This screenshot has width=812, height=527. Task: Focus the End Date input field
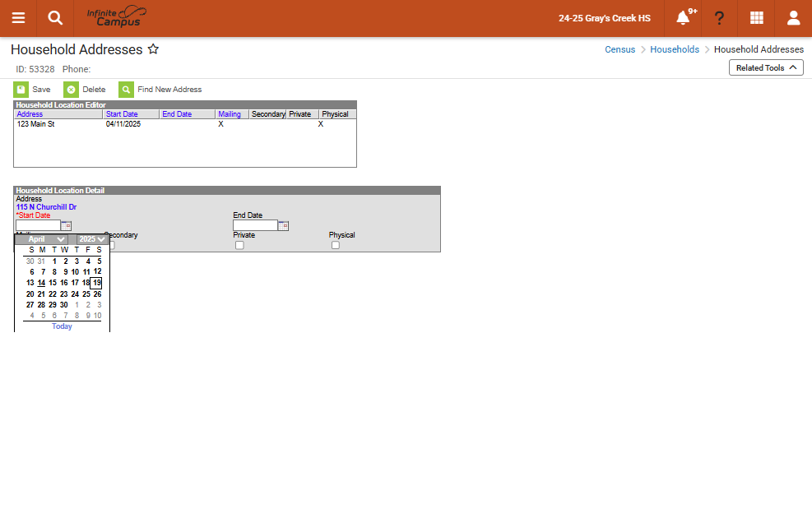pos(255,226)
